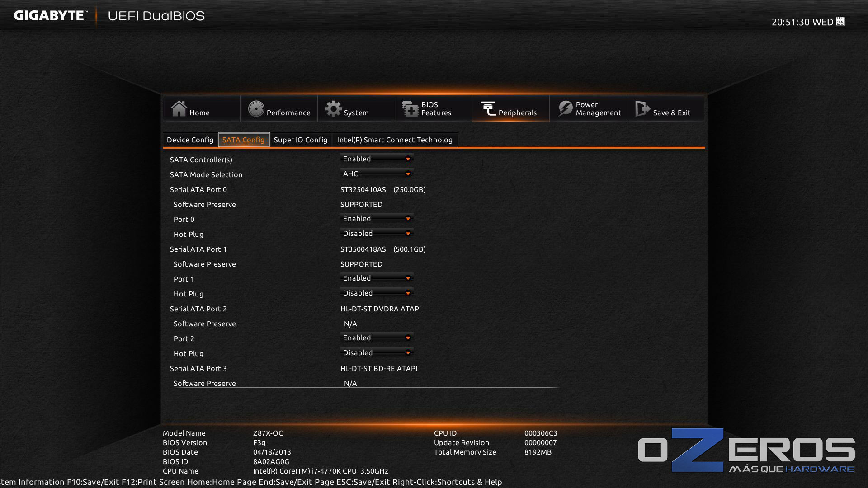Open SATA Controller(s) Enabled dropdown
This screenshot has height=488, width=868.
point(377,159)
